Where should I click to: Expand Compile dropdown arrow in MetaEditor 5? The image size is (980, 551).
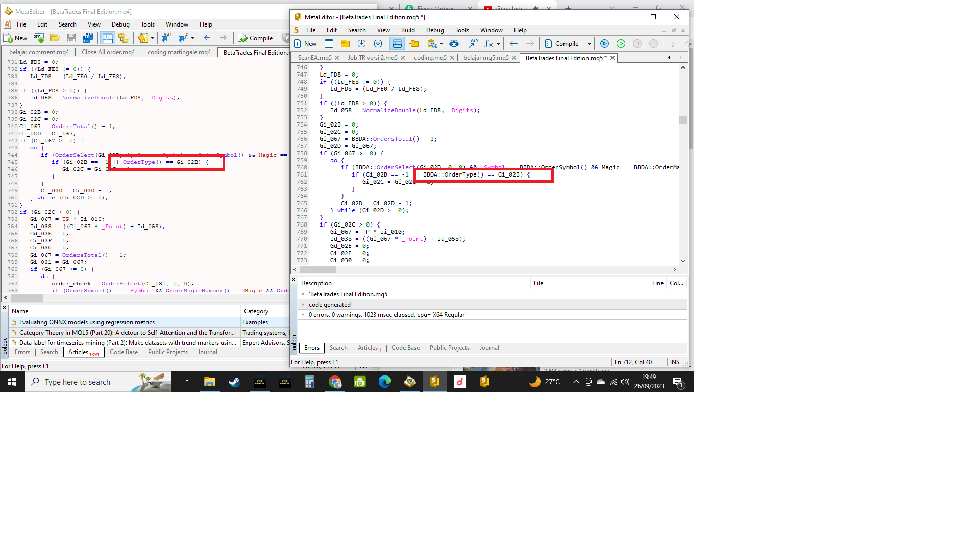click(x=589, y=44)
